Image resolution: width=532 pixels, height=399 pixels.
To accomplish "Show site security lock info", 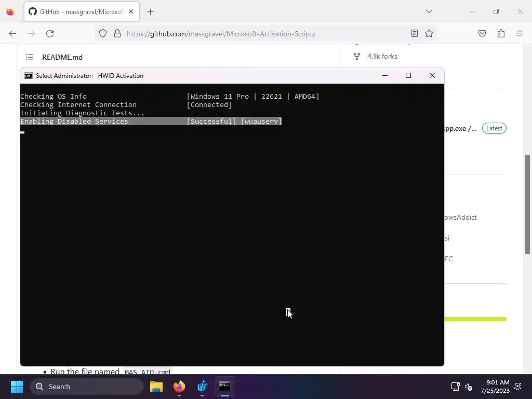I will pos(117,34).
